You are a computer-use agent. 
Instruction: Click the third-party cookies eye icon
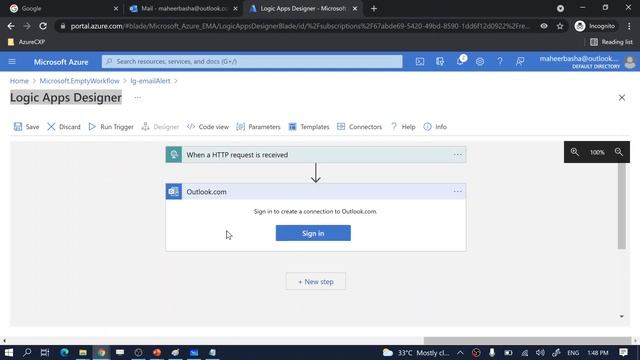pyautogui.click(x=544, y=26)
